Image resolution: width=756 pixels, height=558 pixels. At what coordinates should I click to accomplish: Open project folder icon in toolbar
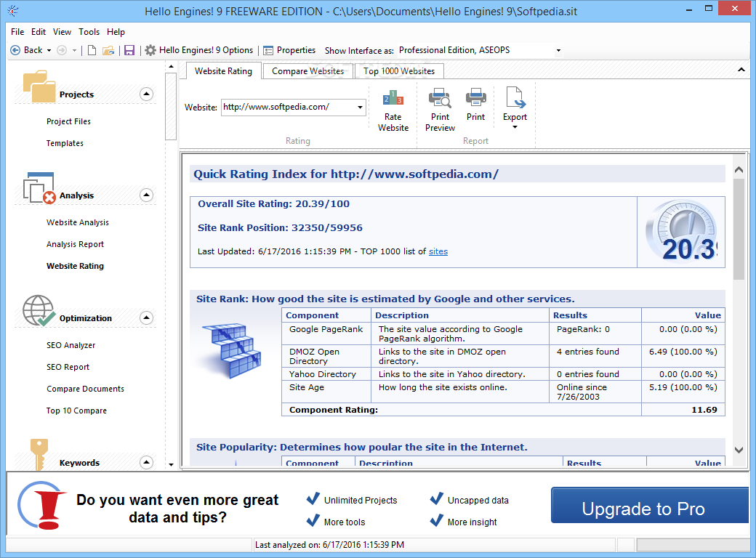tap(108, 50)
